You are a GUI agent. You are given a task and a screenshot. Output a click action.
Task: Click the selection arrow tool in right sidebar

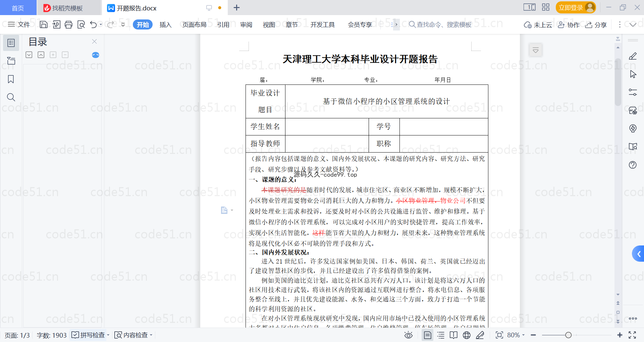(633, 74)
